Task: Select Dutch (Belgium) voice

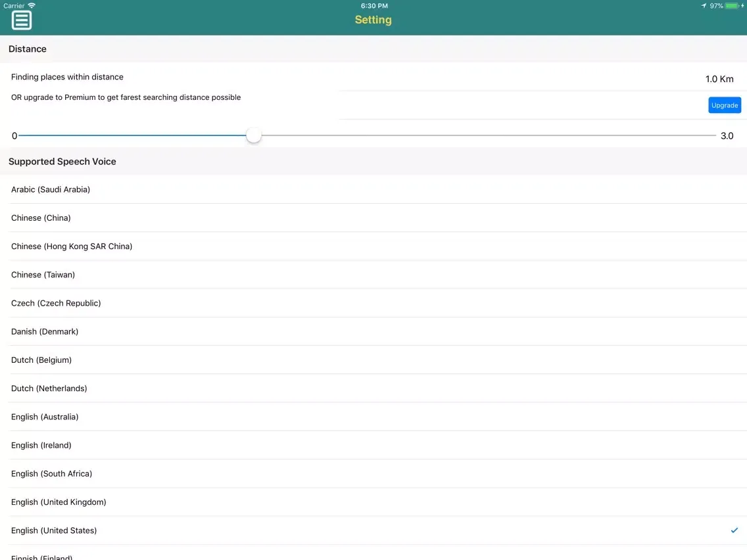Action: [x=373, y=360]
